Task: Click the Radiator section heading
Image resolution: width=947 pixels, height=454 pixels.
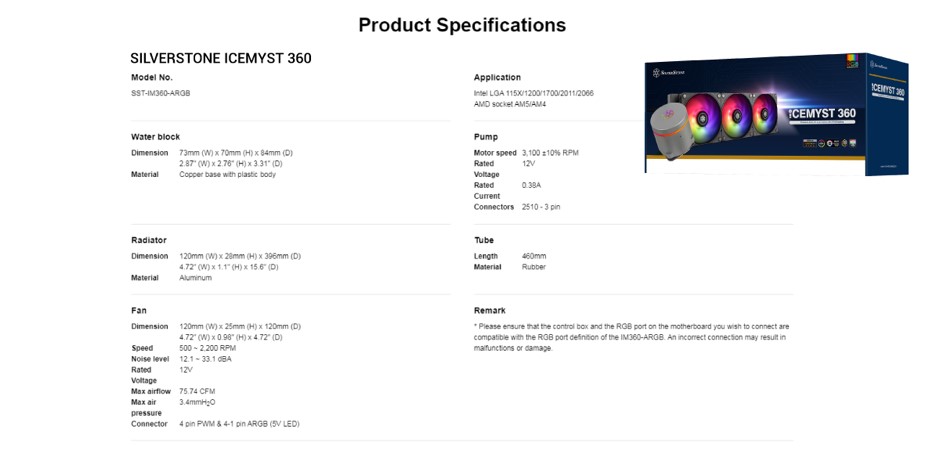Action: [x=149, y=240]
